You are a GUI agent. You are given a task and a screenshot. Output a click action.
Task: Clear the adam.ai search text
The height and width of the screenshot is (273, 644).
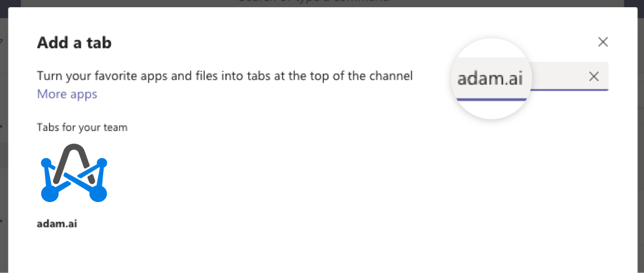[x=594, y=76]
